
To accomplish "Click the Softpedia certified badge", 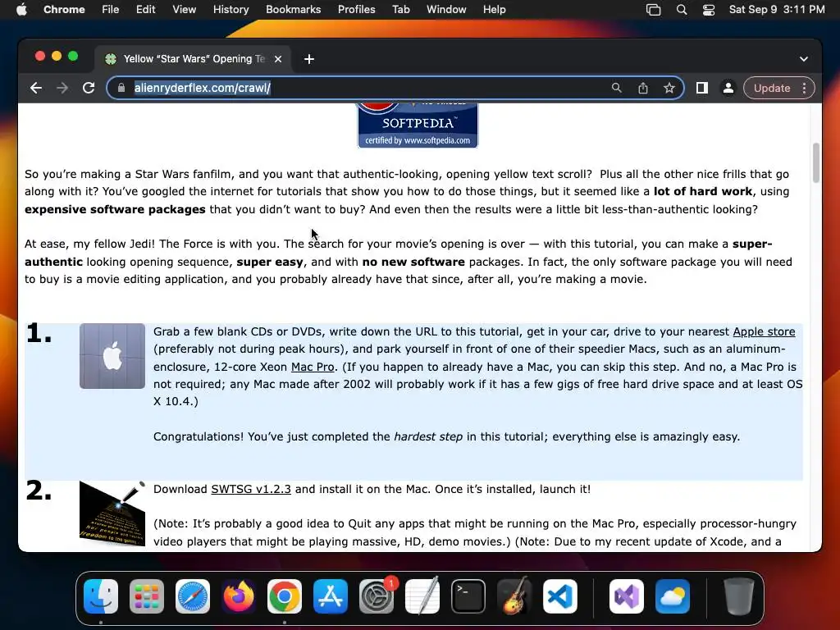I will (x=418, y=125).
